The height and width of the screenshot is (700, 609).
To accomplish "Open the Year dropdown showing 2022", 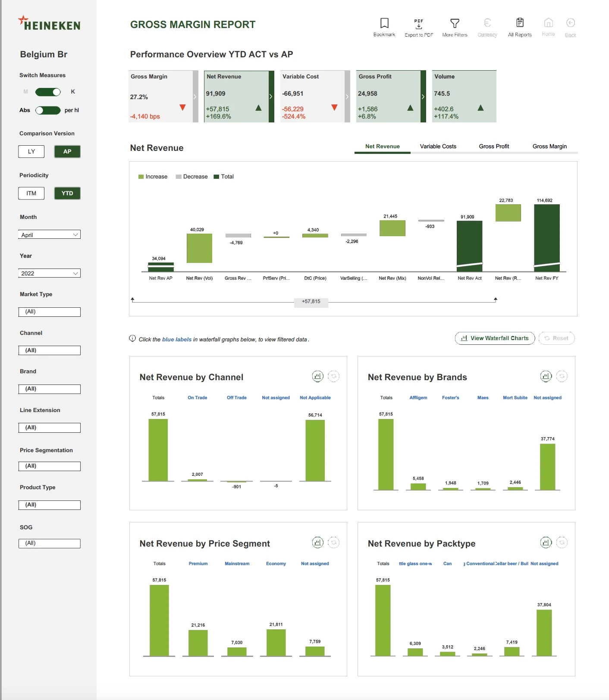I will (50, 273).
